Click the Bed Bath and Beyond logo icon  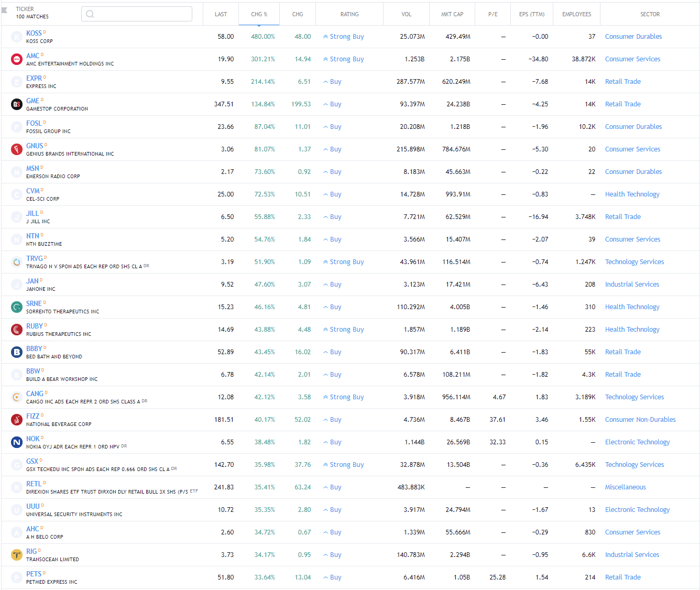pyautogui.click(x=17, y=352)
